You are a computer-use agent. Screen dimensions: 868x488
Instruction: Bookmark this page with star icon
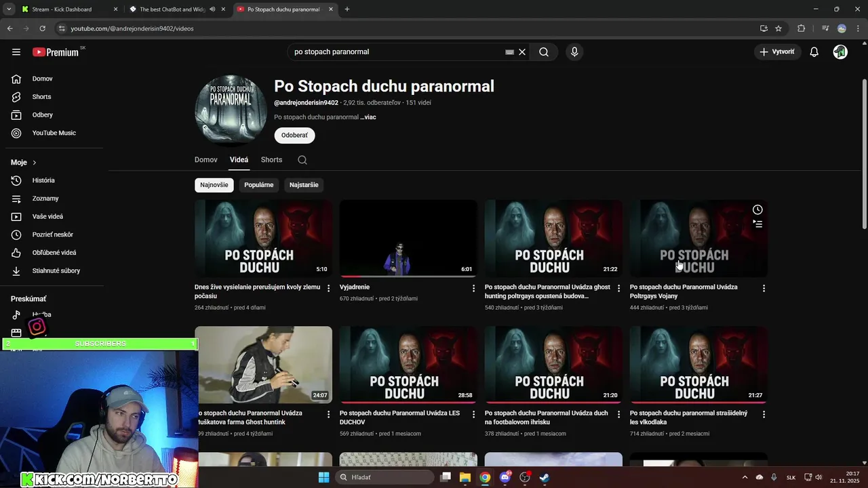pos(778,28)
